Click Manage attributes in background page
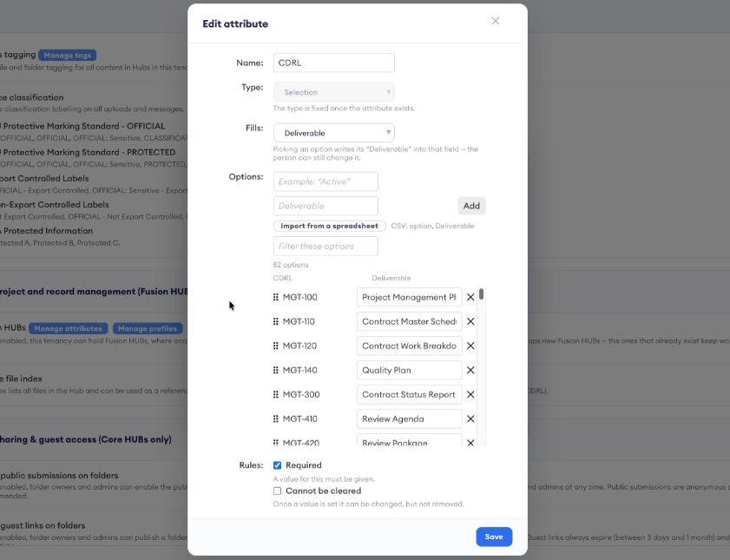This screenshot has height=560, width=730. tap(68, 329)
